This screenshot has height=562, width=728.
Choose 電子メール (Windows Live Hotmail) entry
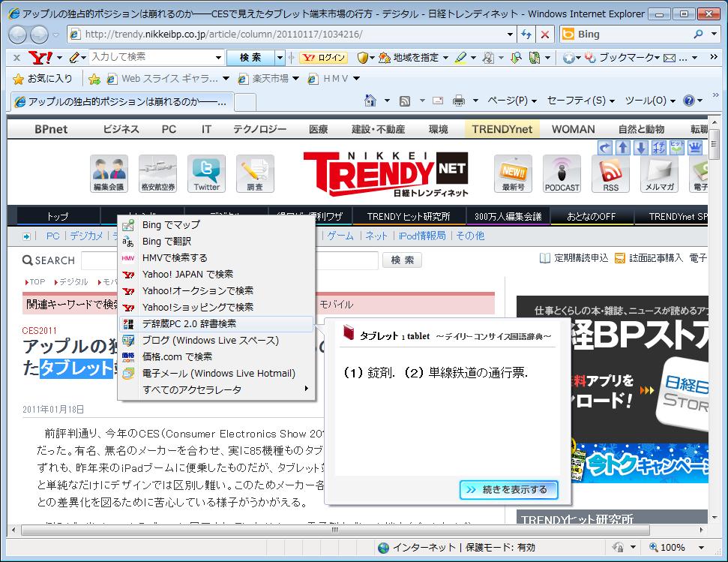[216, 374]
